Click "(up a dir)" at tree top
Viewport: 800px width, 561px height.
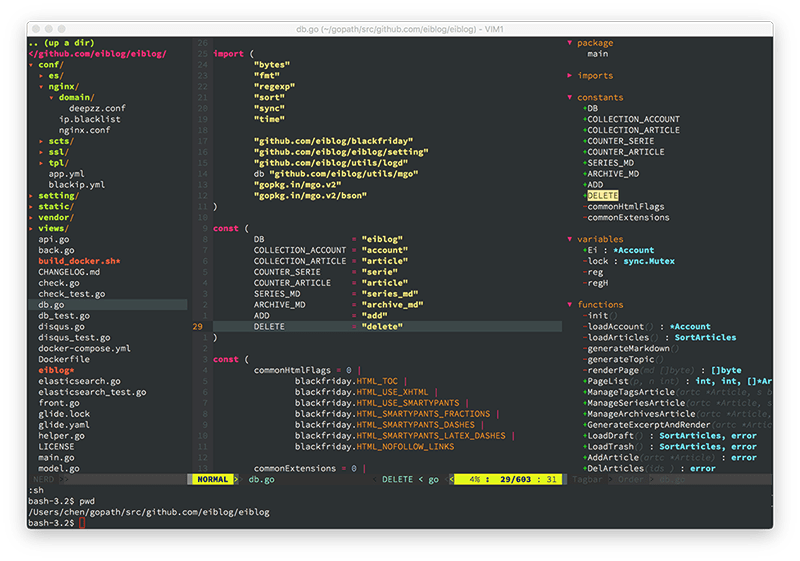pos(70,43)
